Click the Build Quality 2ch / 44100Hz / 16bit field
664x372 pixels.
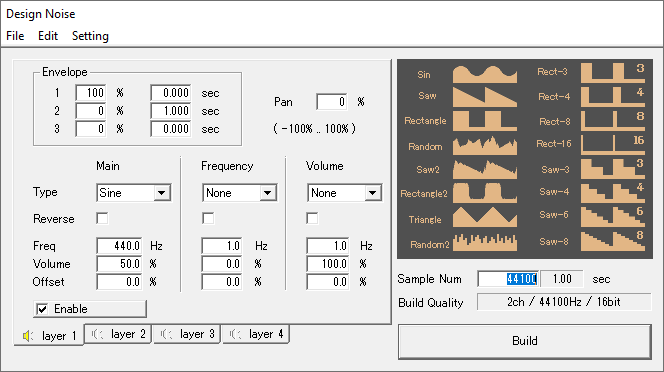pos(564,302)
